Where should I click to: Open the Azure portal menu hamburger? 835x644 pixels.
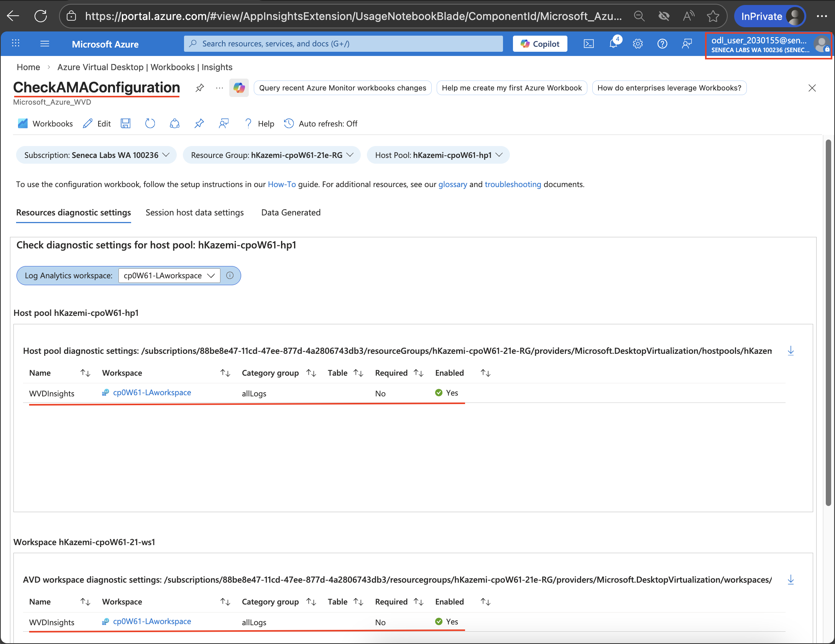point(45,44)
